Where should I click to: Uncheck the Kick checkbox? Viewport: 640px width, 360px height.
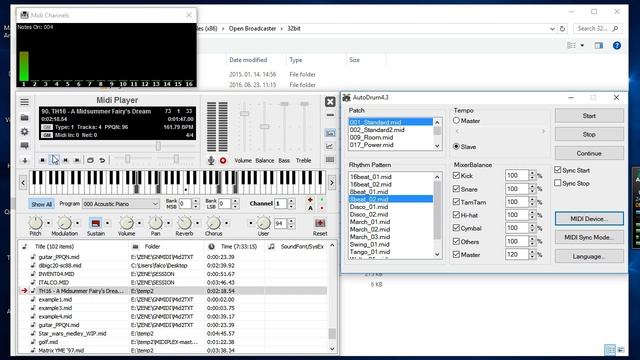click(x=456, y=176)
